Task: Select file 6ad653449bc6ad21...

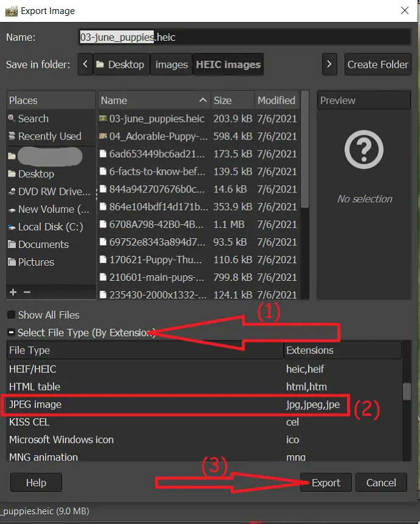Action: click(x=198, y=154)
